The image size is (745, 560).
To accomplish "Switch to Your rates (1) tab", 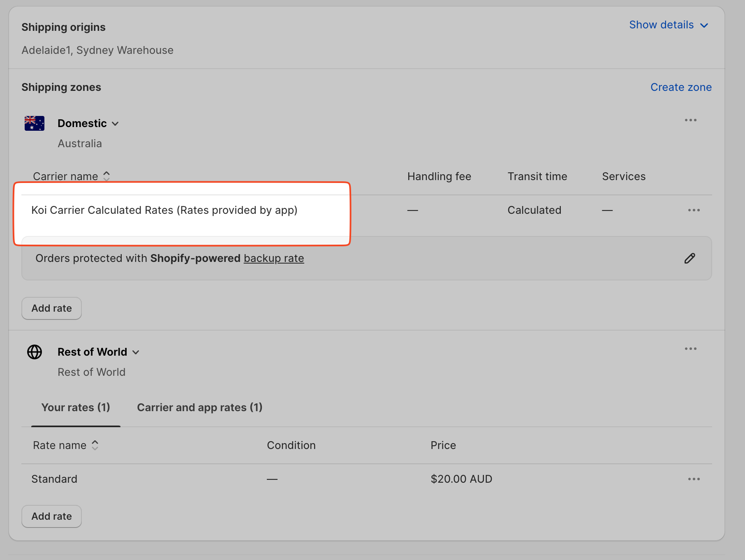I will 76,407.
